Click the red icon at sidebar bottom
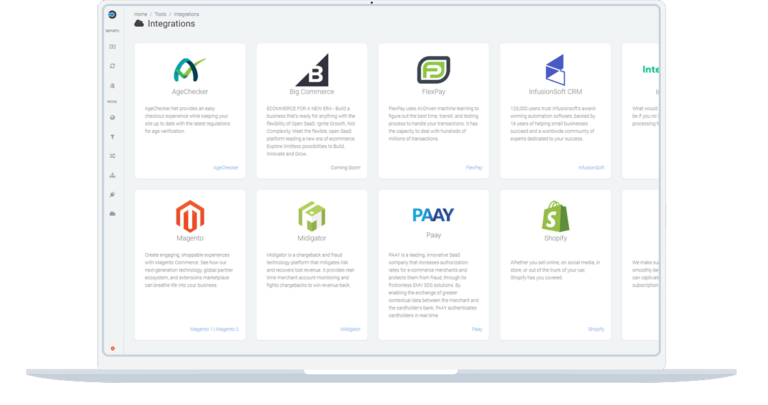 112,348
